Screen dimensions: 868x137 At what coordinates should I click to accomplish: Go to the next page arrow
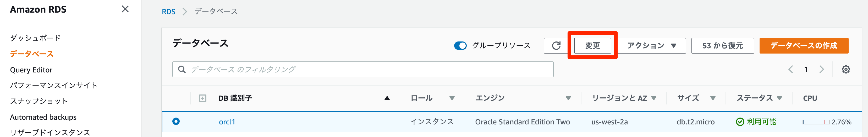[821, 70]
